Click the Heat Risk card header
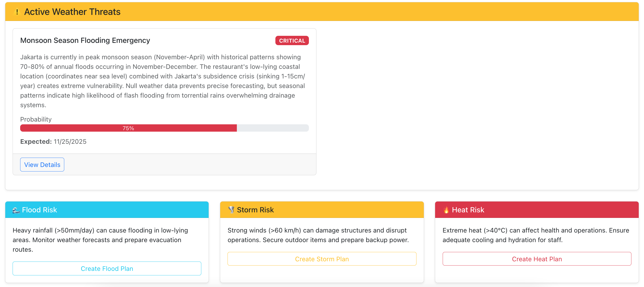 click(537, 210)
